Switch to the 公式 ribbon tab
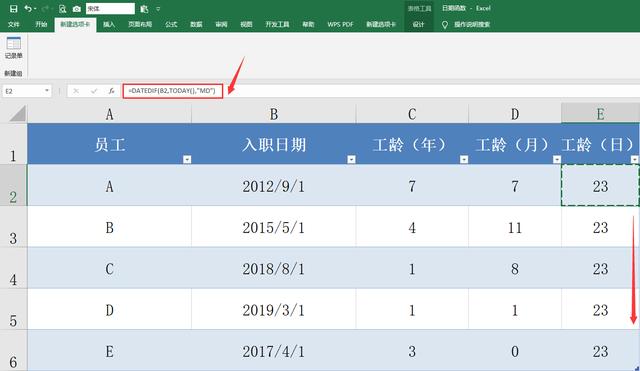640x371 pixels. (x=171, y=24)
